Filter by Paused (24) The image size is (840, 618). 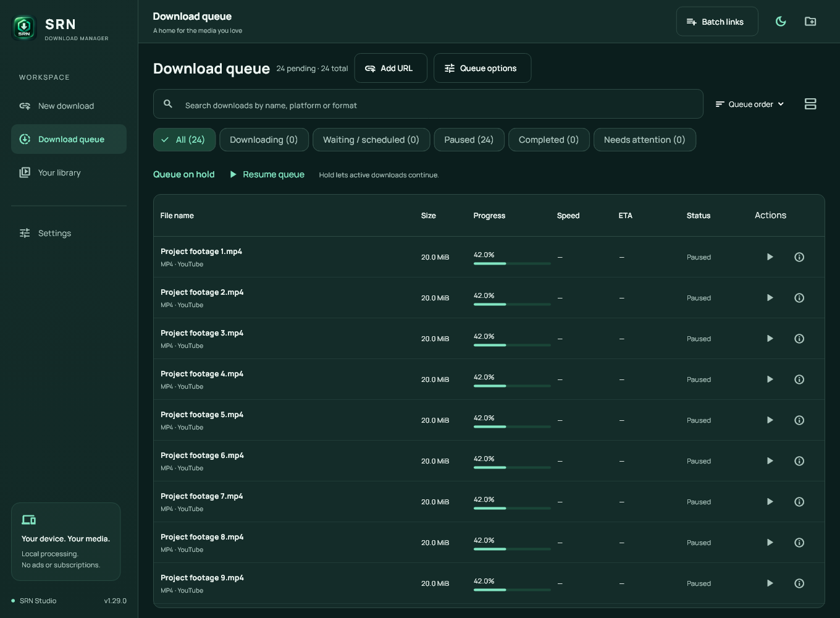pyautogui.click(x=469, y=140)
